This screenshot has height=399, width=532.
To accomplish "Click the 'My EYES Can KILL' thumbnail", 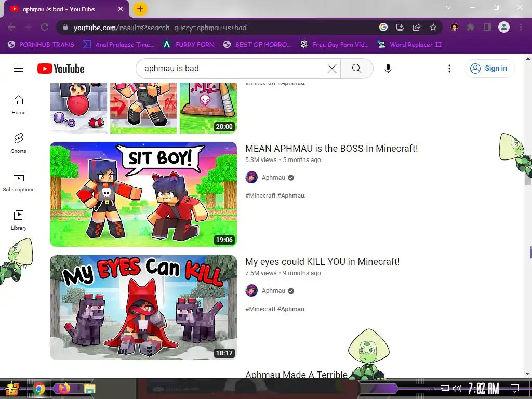I will 143,308.
